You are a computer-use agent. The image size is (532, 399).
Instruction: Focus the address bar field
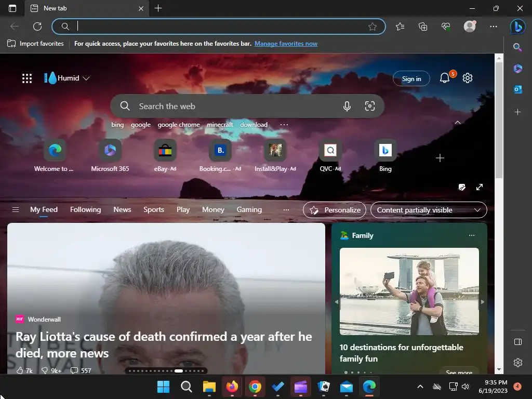(x=219, y=26)
